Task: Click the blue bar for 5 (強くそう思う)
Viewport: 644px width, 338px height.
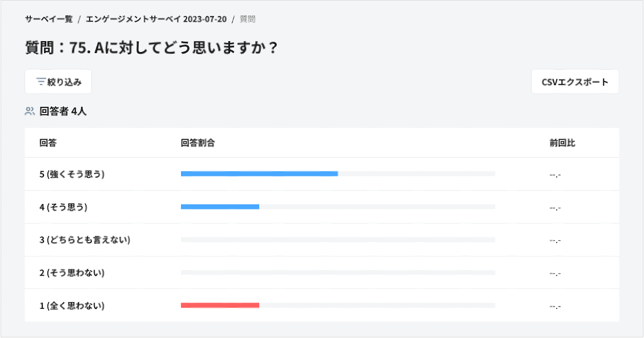Action: coord(259,173)
